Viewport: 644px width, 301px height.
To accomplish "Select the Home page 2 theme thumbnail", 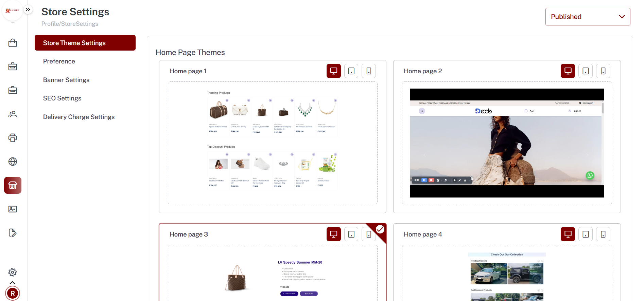I will point(507,143).
